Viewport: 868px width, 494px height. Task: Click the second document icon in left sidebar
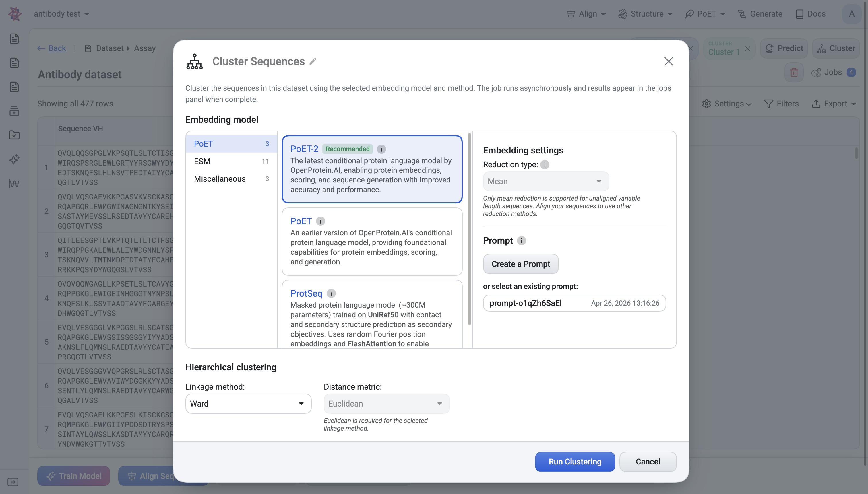[x=14, y=63]
